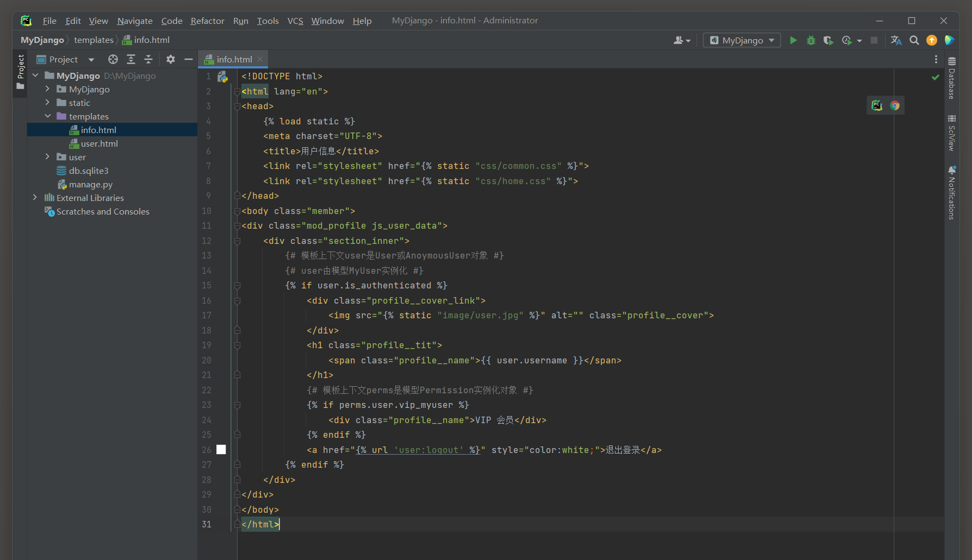The image size is (972, 560).
Task: Open the profiler run icon
Action: [x=846, y=40]
